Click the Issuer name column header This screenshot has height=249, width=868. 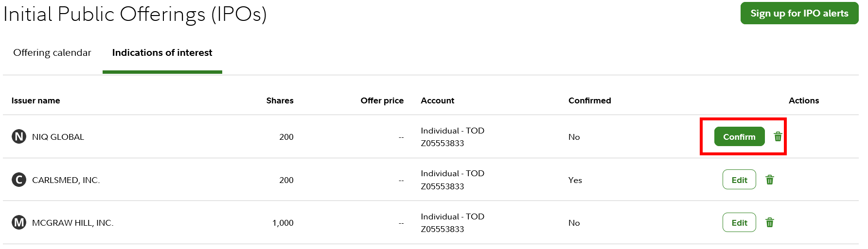click(36, 100)
